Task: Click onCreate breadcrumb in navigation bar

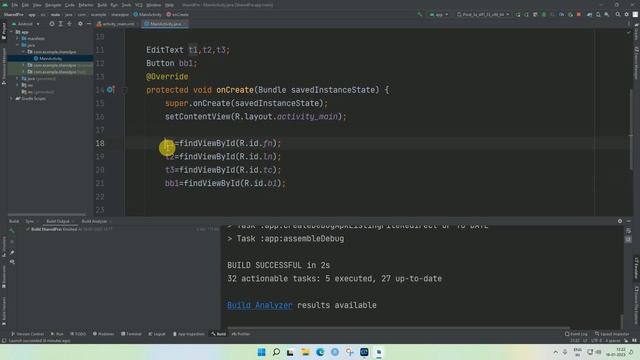Action: (x=178, y=14)
